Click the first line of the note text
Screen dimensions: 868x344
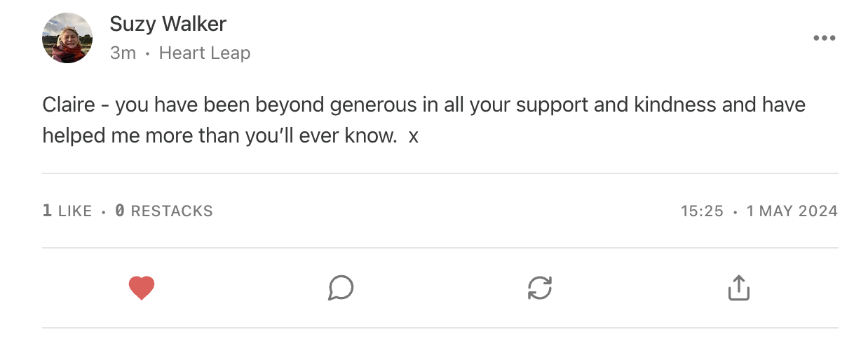pyautogui.click(x=423, y=105)
